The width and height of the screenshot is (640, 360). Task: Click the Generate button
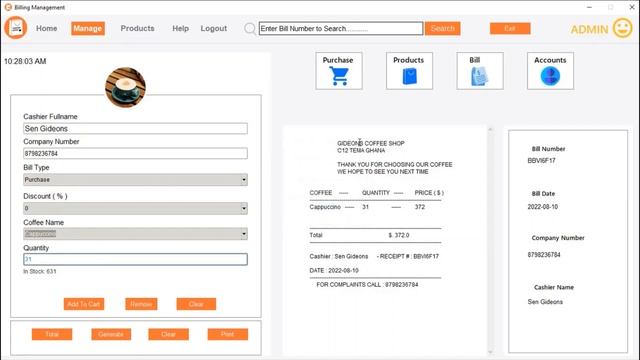pos(111,334)
